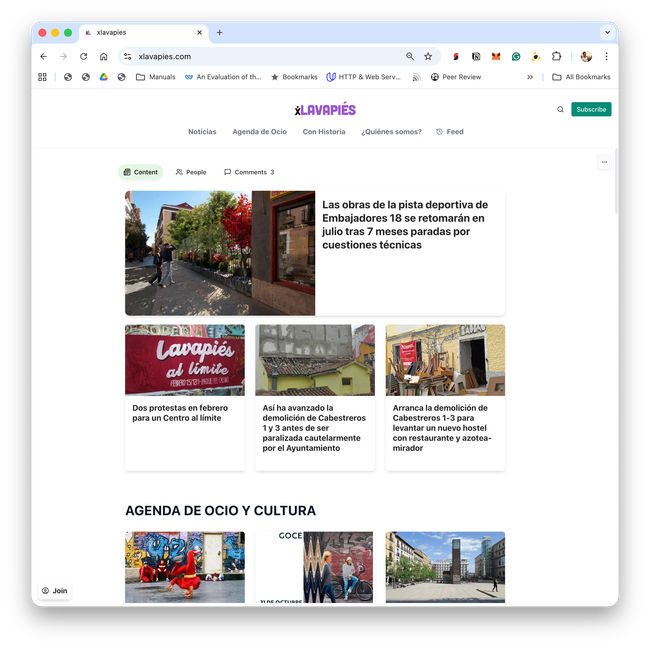Open Agenda de Ocio menu item
This screenshot has width=650, height=648.
(x=259, y=132)
